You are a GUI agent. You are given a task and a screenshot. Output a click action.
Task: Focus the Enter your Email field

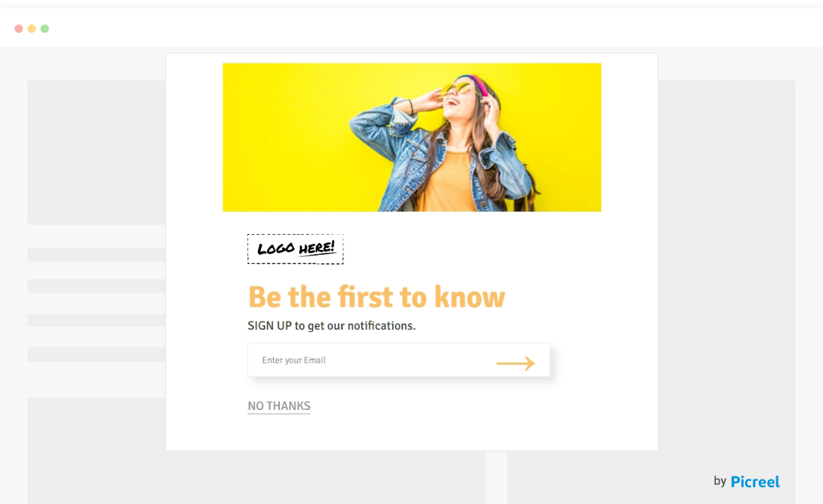(x=398, y=360)
